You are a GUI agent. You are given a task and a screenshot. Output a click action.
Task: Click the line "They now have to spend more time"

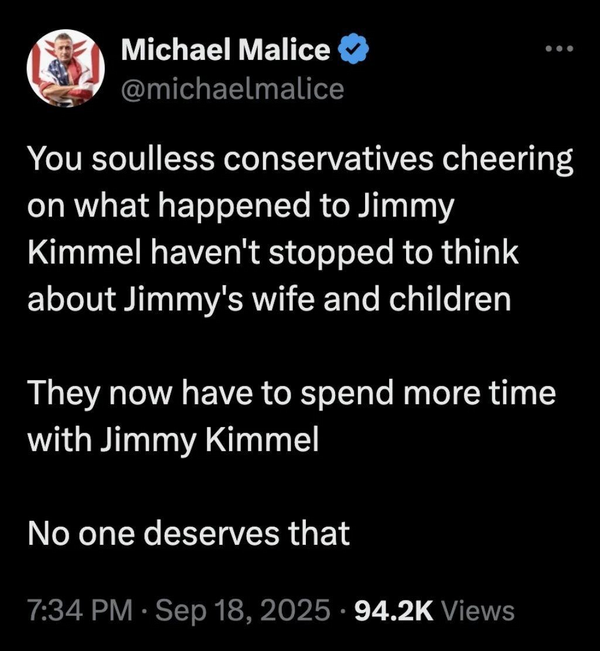(x=291, y=392)
